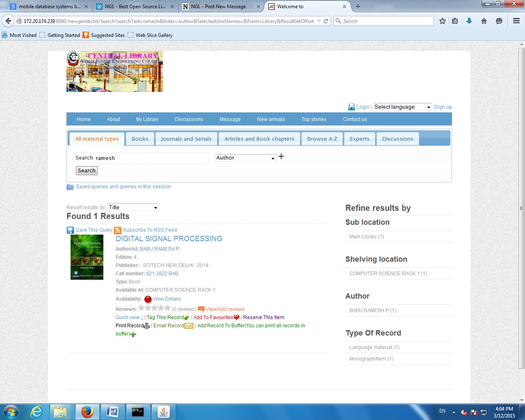
Task: Click the page vertical scrollbar
Action: click(x=521, y=205)
